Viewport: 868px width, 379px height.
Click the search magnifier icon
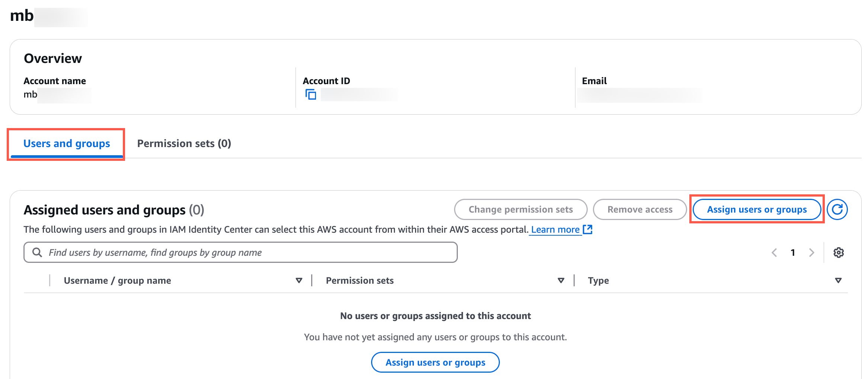click(37, 252)
